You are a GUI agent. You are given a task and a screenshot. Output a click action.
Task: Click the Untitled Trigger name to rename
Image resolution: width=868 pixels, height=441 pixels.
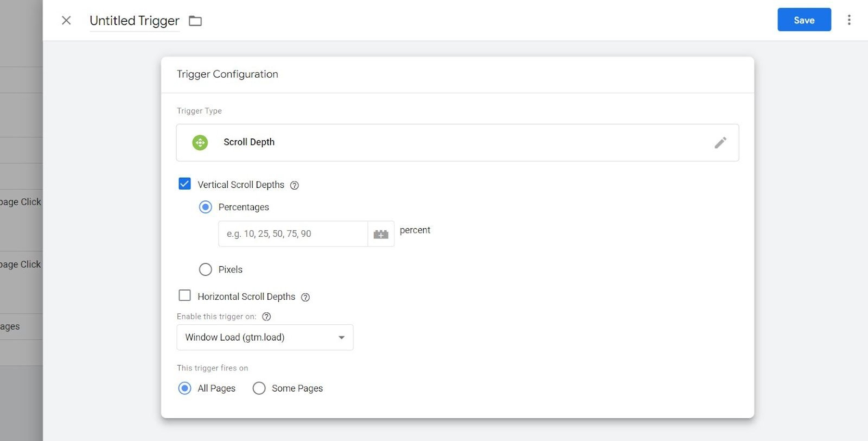tap(135, 21)
